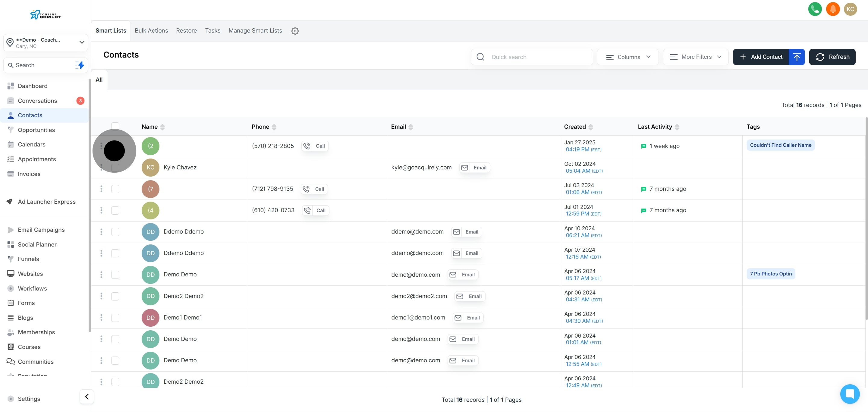This screenshot has width=868, height=412.
Task: Open three-dot menu for Ddemo Ddemo row
Action: pyautogui.click(x=101, y=232)
